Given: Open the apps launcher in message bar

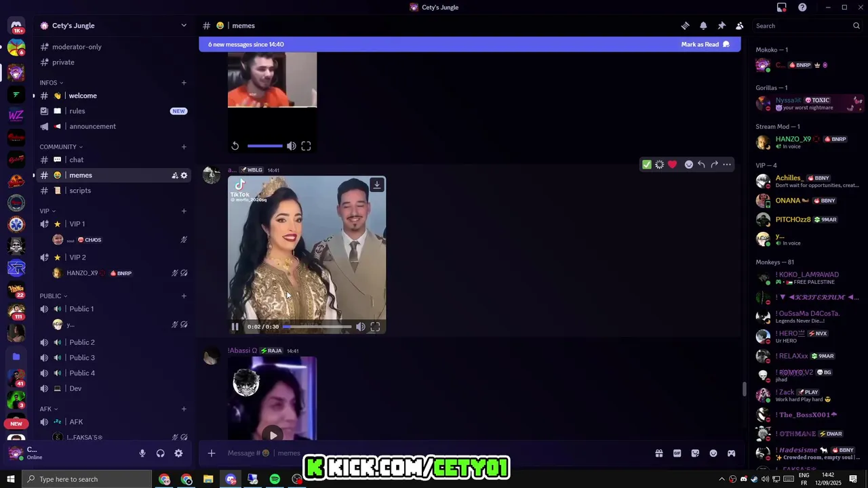Looking at the screenshot, I should pos(732,453).
